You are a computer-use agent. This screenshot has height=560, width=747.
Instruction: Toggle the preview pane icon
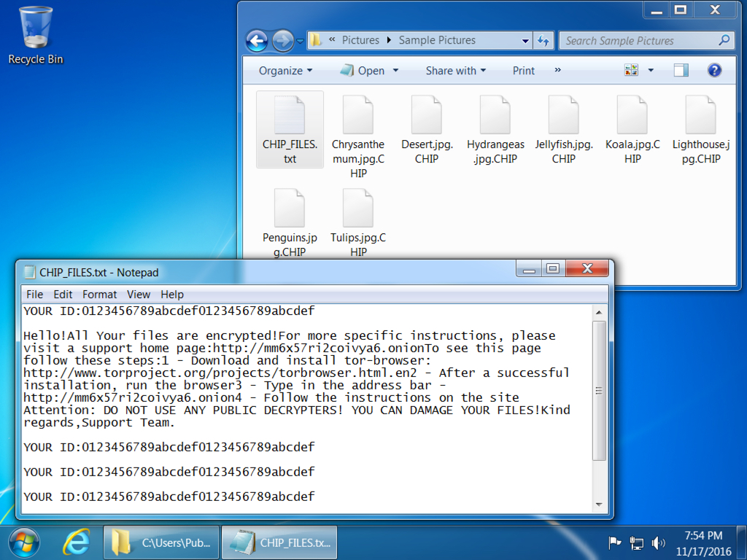click(x=681, y=71)
